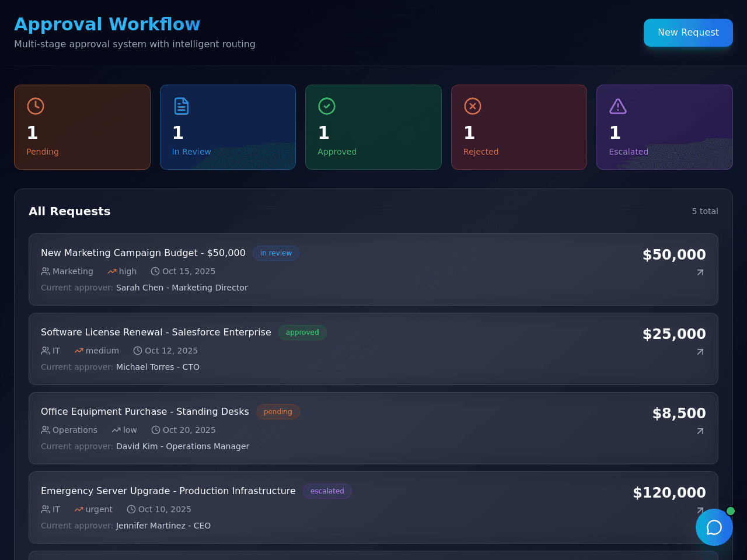The width and height of the screenshot is (747, 560).
Task: Open New Marketing Campaign Budget request title
Action: click(x=143, y=253)
